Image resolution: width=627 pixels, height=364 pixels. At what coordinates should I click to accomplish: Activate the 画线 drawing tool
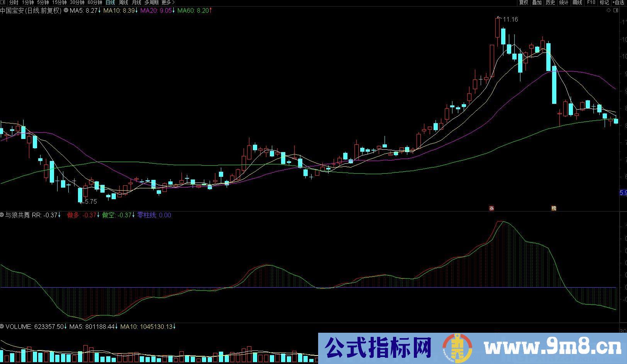577,3
